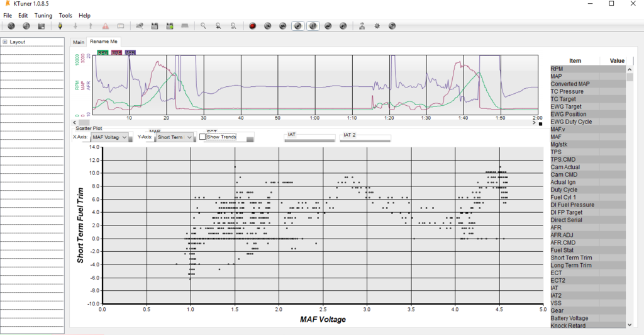Select the TPS.CMD row
644x335 pixels.
[588, 159]
